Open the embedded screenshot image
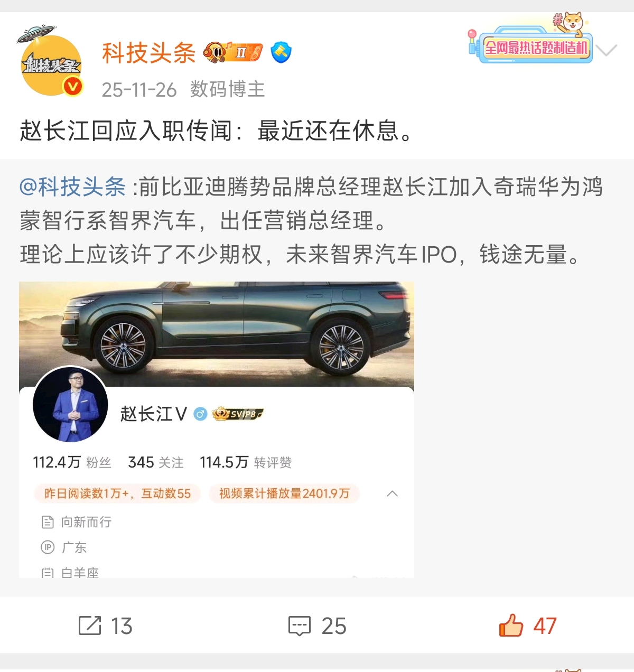 [217, 430]
